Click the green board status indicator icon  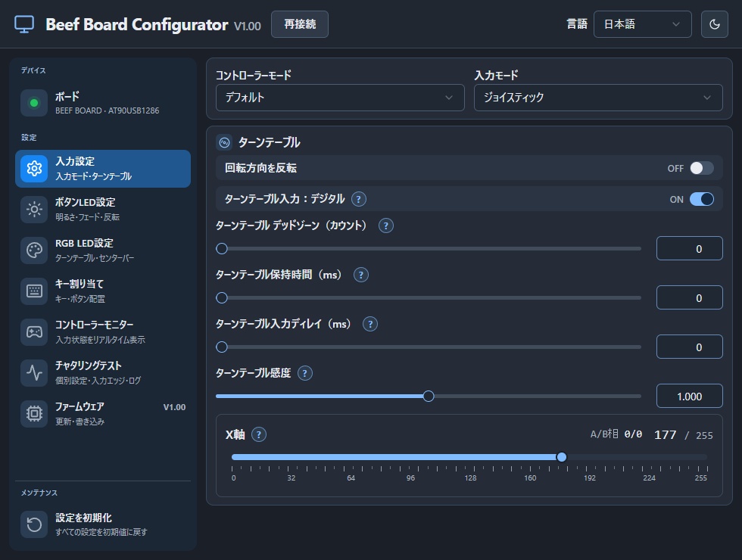34,103
